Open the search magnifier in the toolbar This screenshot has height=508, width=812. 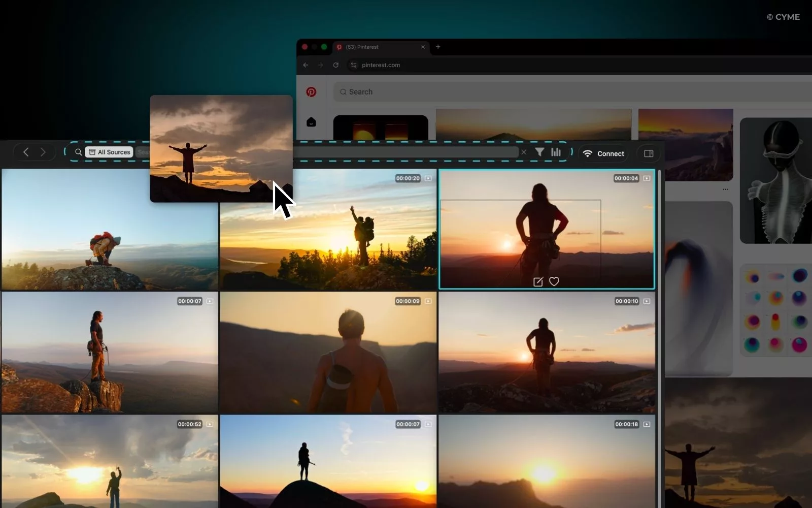click(x=78, y=152)
